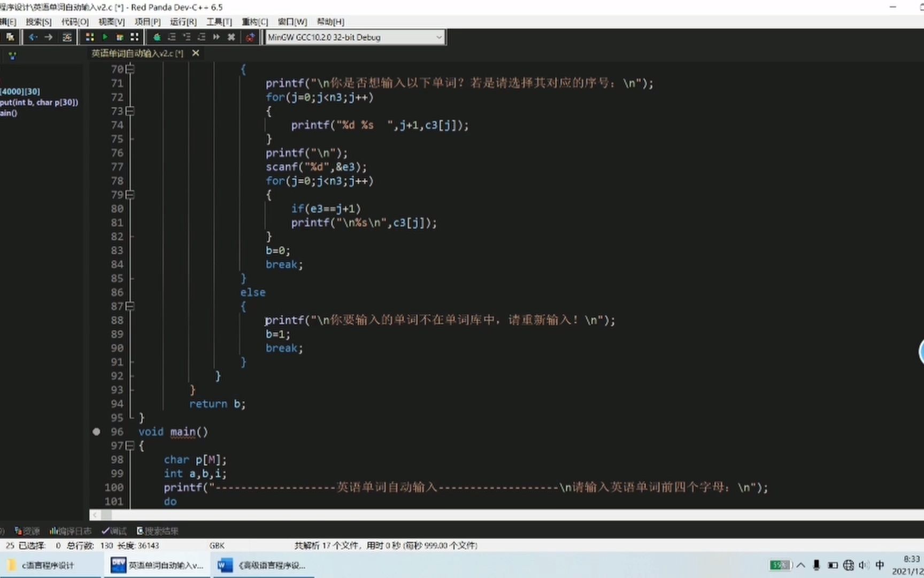The image size is (924, 578).
Task: Click the continue debugging double-arrow icon
Action: (x=217, y=37)
